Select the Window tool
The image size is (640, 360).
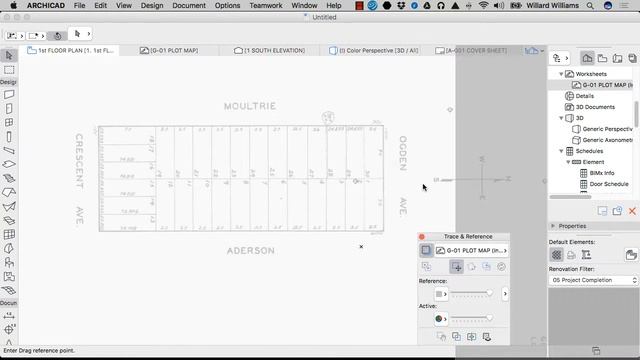tap(9, 122)
